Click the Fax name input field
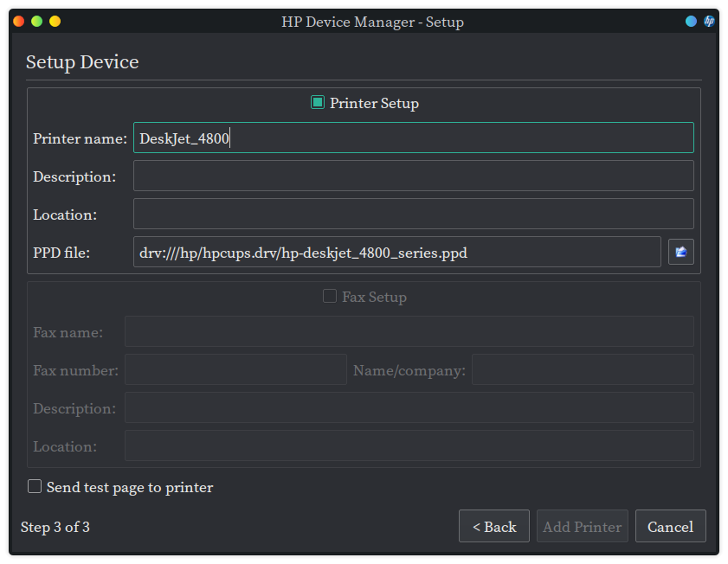Image resolution: width=728 pixels, height=564 pixels. 409,332
